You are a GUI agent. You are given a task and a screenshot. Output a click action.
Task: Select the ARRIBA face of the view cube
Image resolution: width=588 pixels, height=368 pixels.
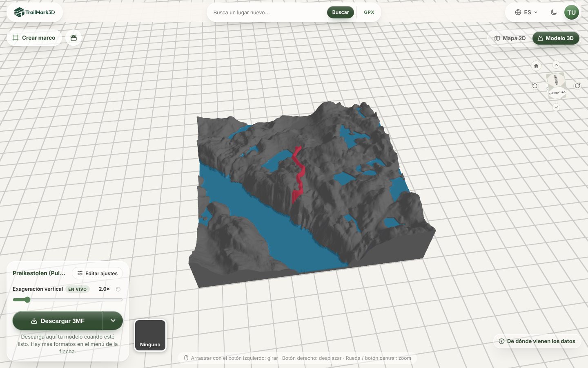(x=556, y=80)
